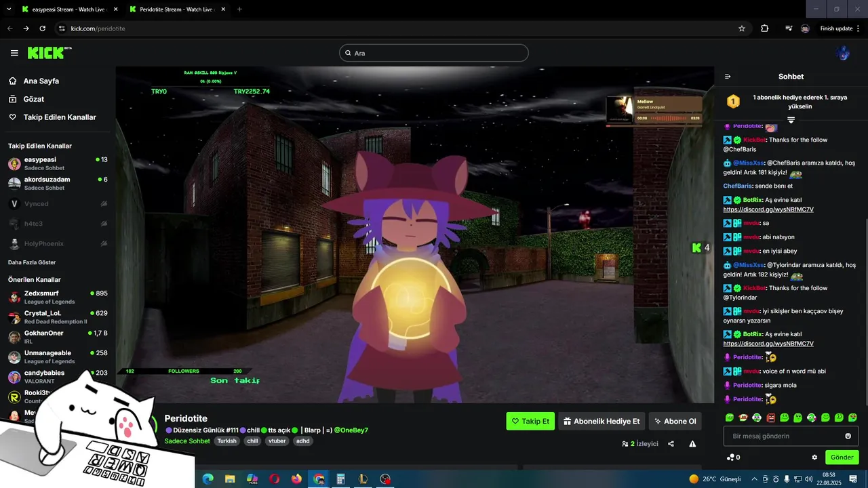
Task: Open the Windows notification center
Action: pos(853,479)
